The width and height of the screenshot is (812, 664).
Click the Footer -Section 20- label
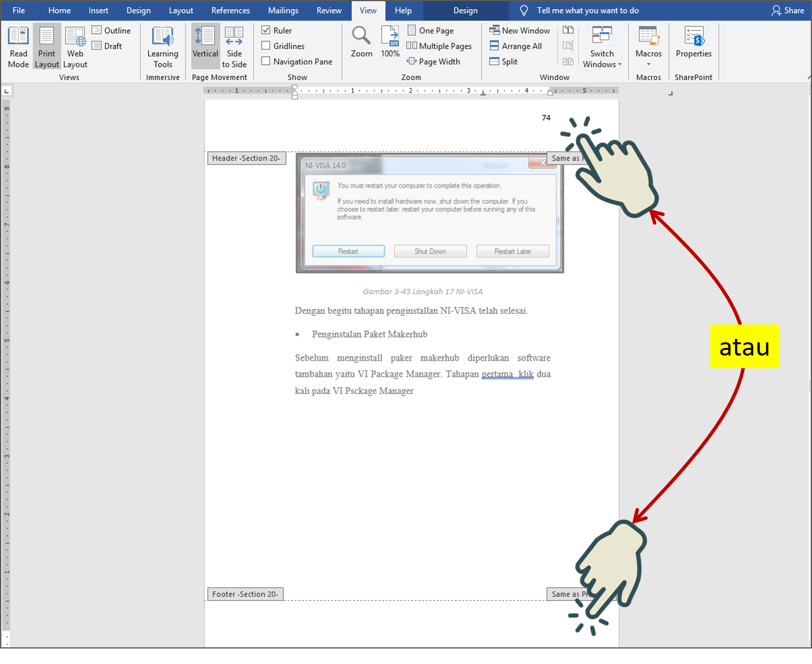(x=245, y=594)
